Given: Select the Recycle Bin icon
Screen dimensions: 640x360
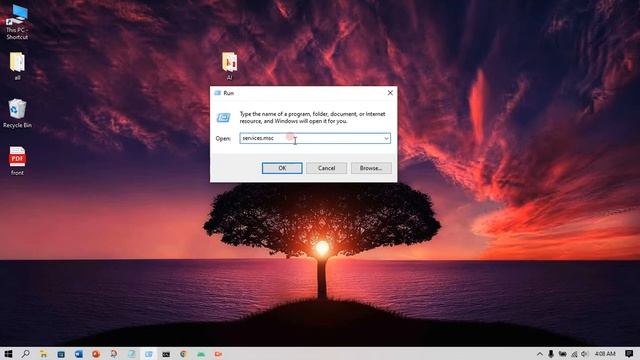Looking at the screenshot, I should coord(17,113).
